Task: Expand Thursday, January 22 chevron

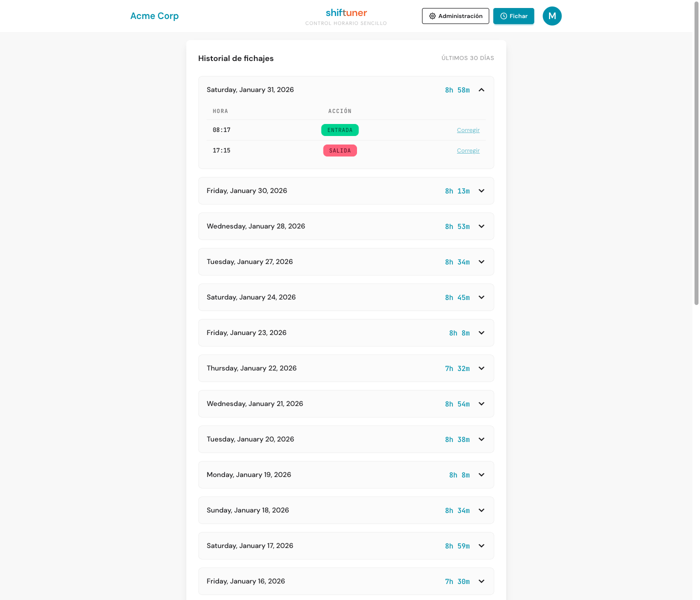Action: 481,368
